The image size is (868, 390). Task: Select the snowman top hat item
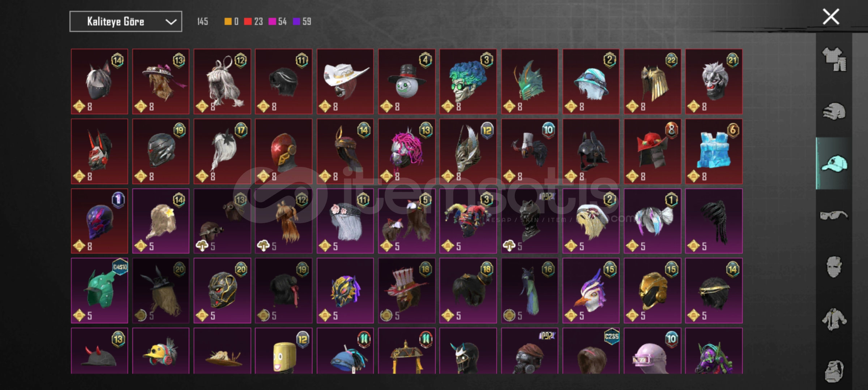pos(407,82)
